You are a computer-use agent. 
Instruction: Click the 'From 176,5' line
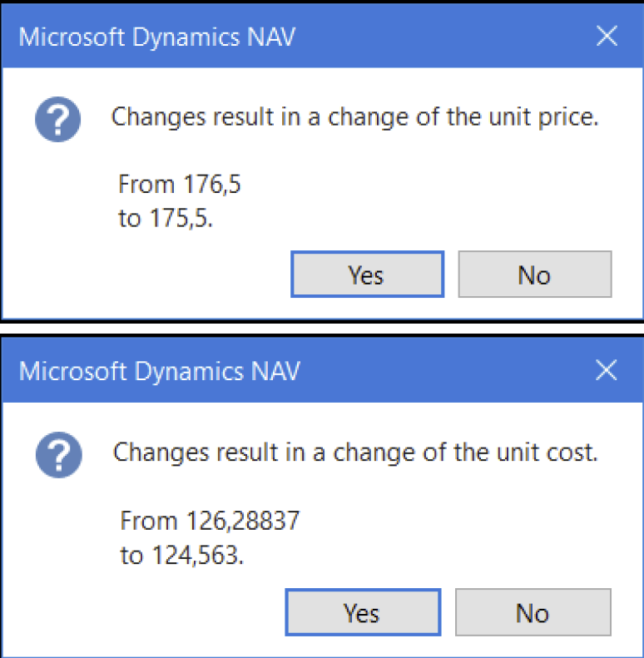point(179,184)
